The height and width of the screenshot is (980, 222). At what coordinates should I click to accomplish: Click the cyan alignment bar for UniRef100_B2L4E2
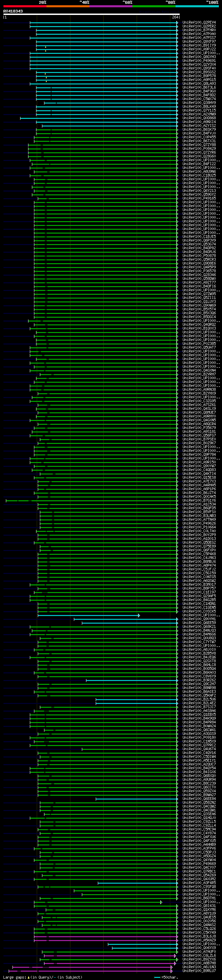137,703
